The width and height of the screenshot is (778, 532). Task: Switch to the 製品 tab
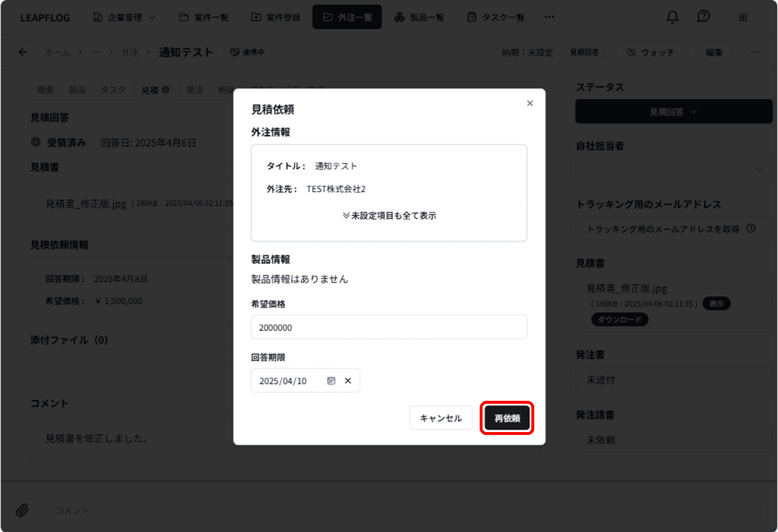point(78,90)
